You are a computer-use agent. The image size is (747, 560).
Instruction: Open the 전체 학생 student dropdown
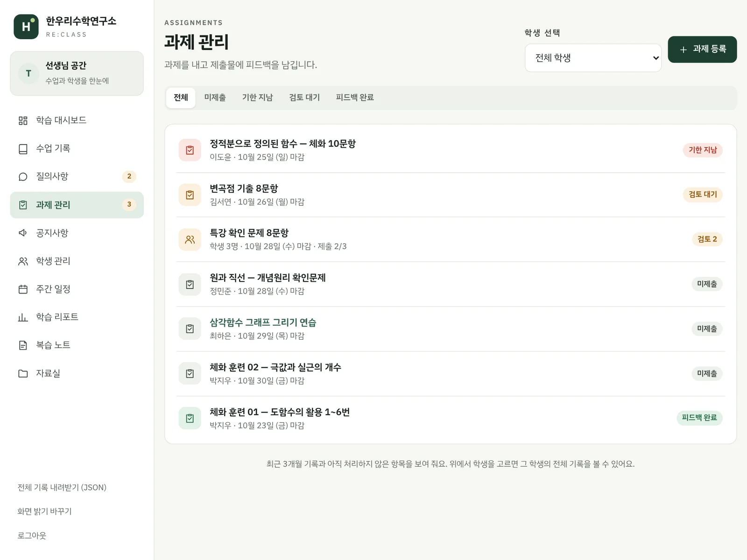(593, 58)
